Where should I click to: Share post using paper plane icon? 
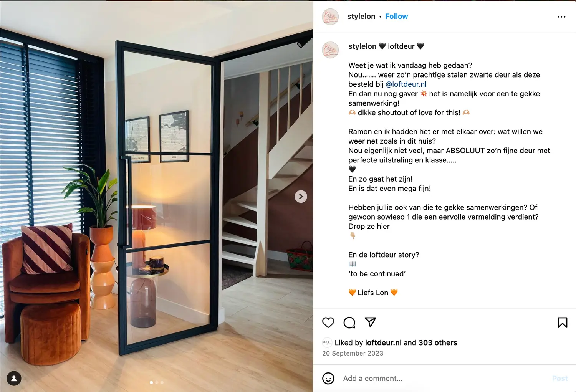[x=370, y=322]
